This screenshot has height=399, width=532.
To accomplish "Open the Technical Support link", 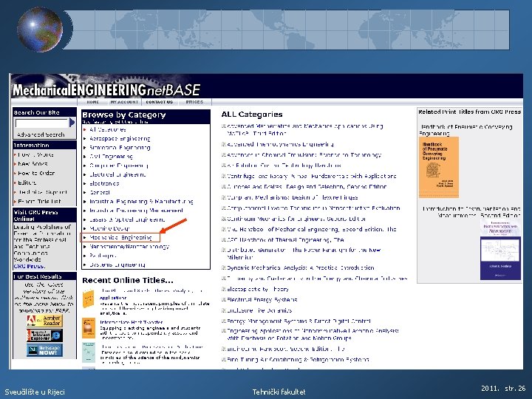I will click(x=42, y=191).
